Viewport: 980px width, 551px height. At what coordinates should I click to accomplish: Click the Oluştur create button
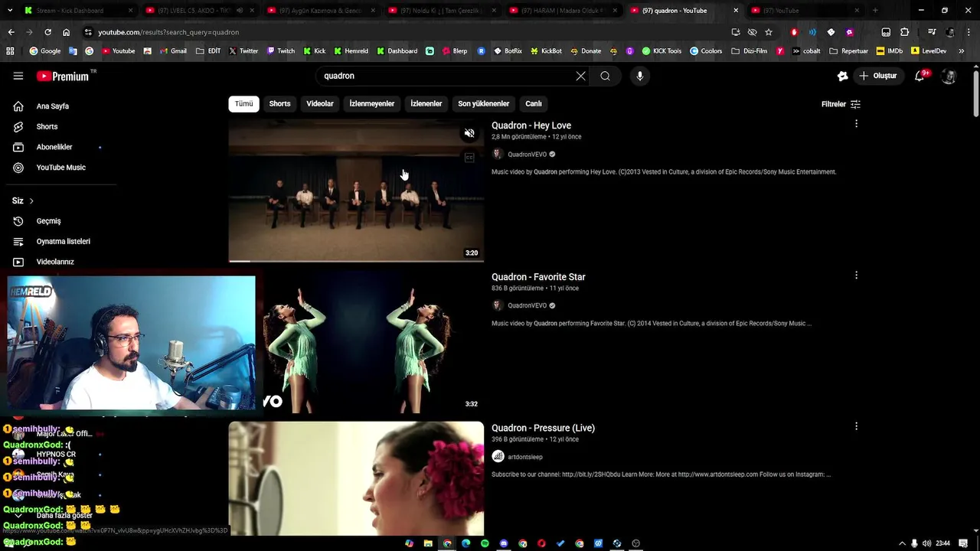pos(878,76)
